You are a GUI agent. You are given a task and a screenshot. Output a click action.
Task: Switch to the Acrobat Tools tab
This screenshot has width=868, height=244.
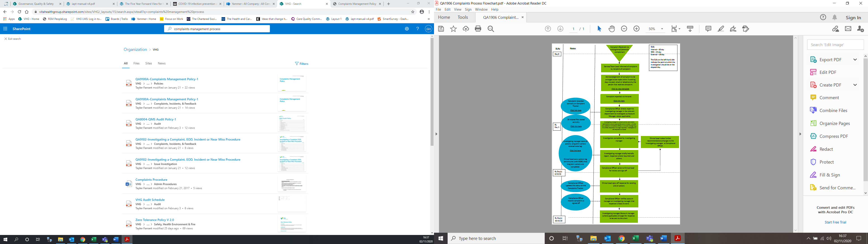463,17
